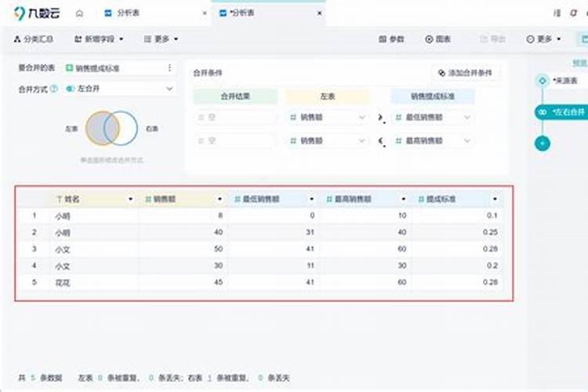Screen dimensions: 588x392
Task: Select the 左表 column label
Action: coord(328,96)
